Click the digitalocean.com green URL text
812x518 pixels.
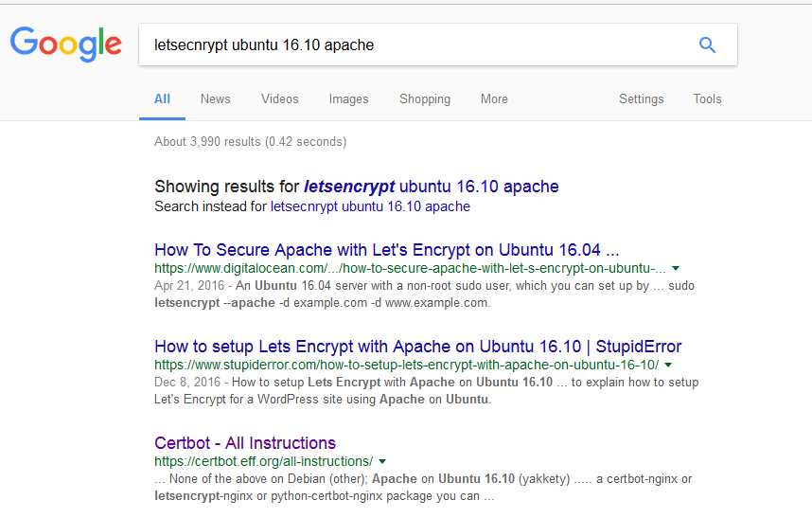pyautogui.click(x=410, y=268)
